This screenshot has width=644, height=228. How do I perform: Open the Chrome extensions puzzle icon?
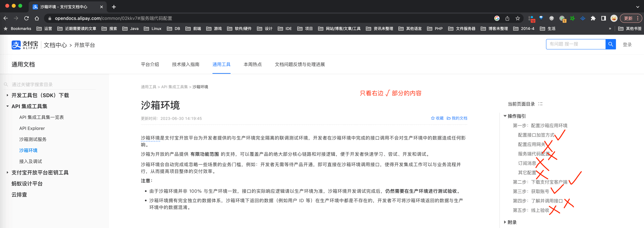point(593,18)
